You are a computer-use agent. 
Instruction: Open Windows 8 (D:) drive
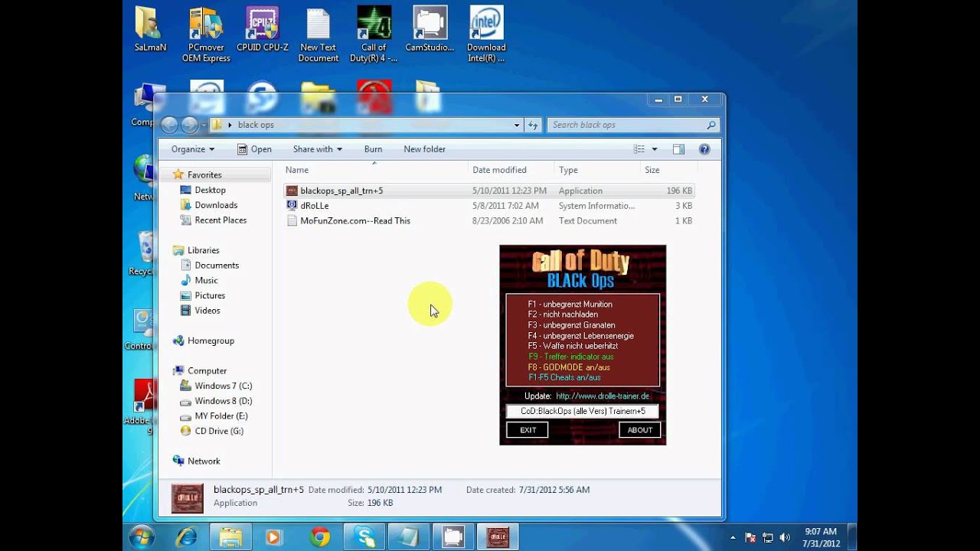pyautogui.click(x=223, y=401)
